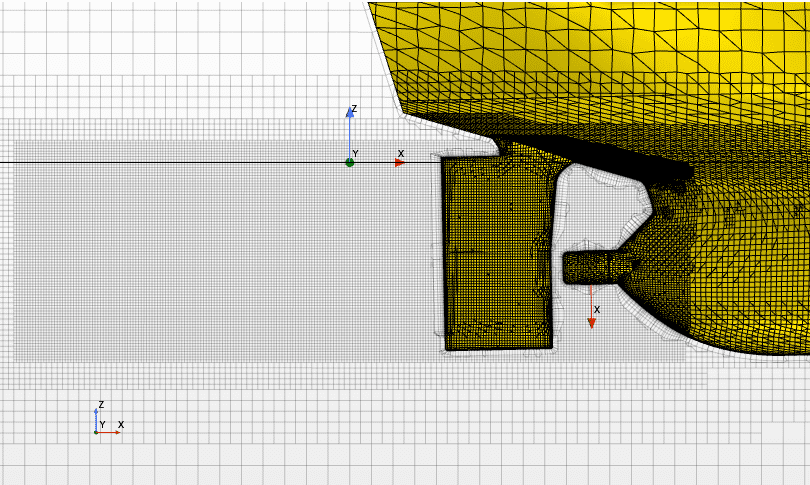This screenshot has height=485, width=810.
Task: Click the 'Z' label of the bottom-left triad
Action: [x=101, y=404]
